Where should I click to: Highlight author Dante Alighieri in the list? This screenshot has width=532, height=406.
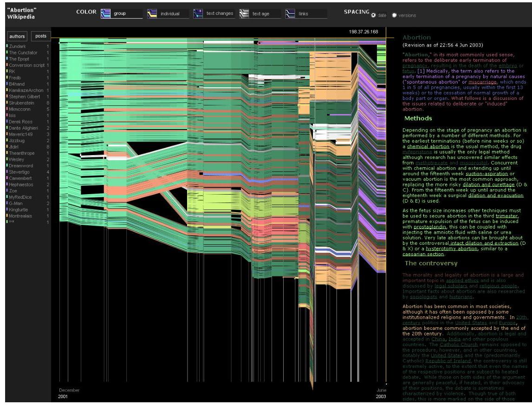24,128
